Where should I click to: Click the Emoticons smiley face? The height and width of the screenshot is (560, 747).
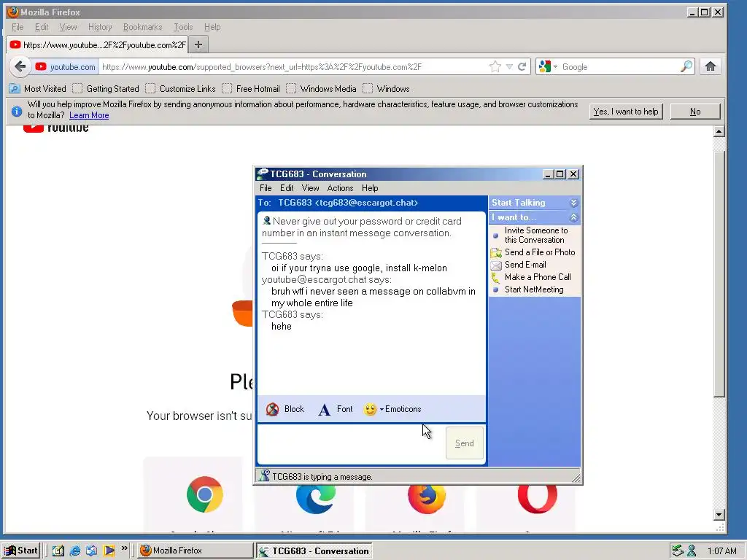[370, 409]
